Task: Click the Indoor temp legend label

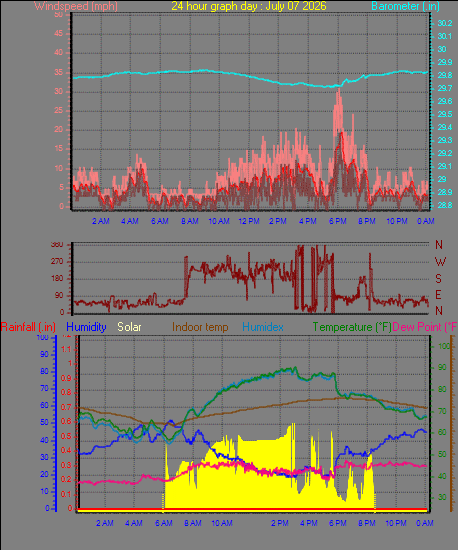Action: pyautogui.click(x=200, y=327)
